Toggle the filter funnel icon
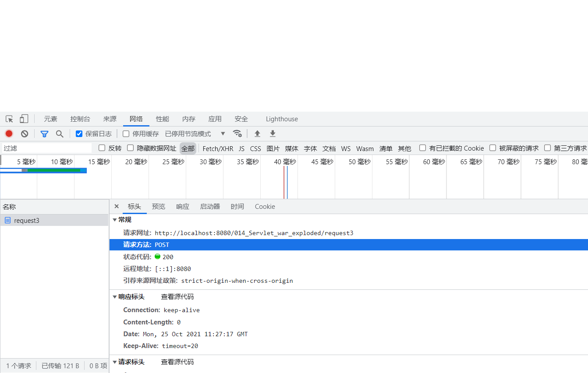Image resolution: width=588 pixels, height=373 pixels. [44, 134]
